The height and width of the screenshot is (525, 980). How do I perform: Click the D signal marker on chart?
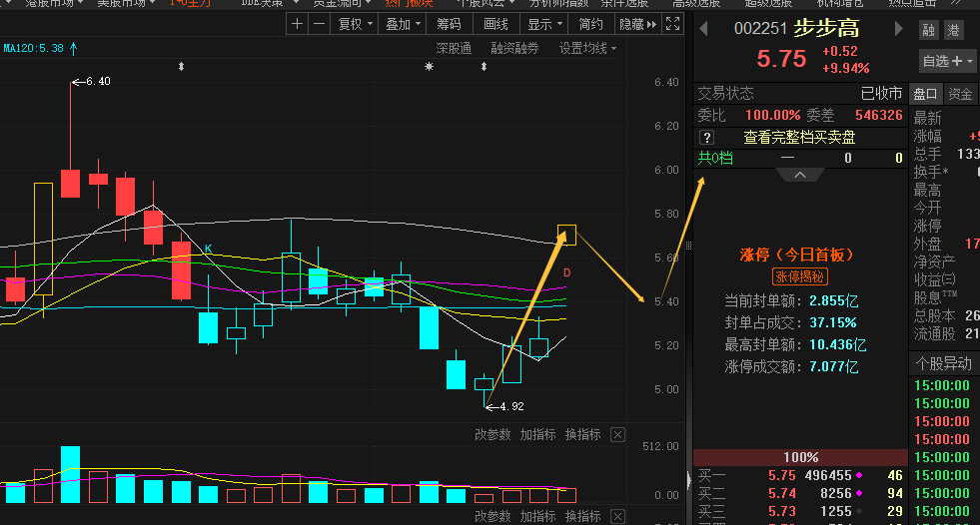(x=566, y=272)
